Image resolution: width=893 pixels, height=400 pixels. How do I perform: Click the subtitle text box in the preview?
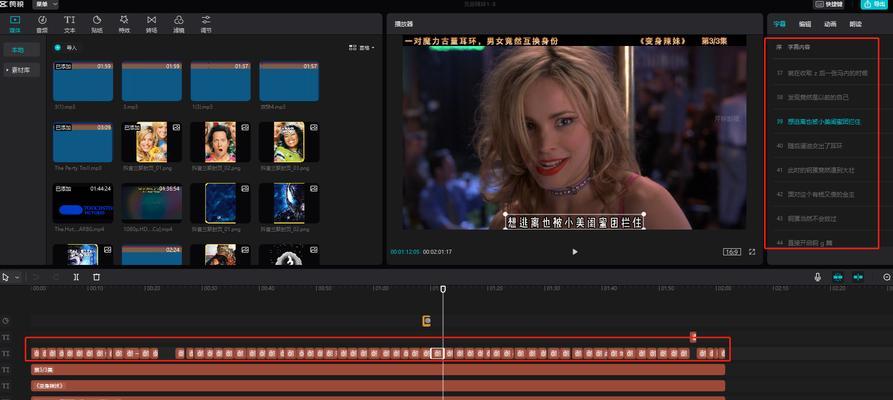[x=575, y=221]
